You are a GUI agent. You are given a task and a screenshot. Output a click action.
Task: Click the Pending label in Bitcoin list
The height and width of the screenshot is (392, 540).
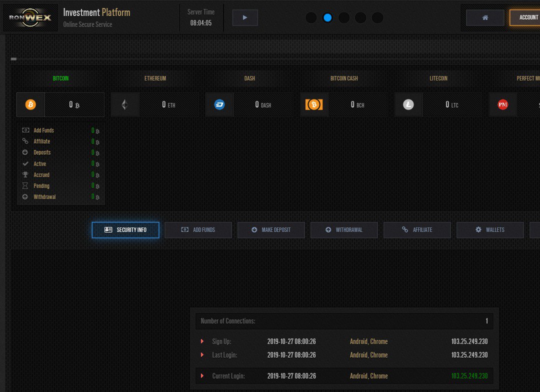(41, 185)
